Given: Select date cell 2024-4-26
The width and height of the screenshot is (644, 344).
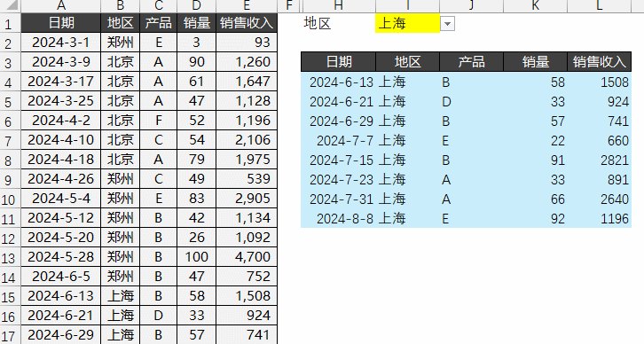Looking at the screenshot, I should (x=61, y=179).
